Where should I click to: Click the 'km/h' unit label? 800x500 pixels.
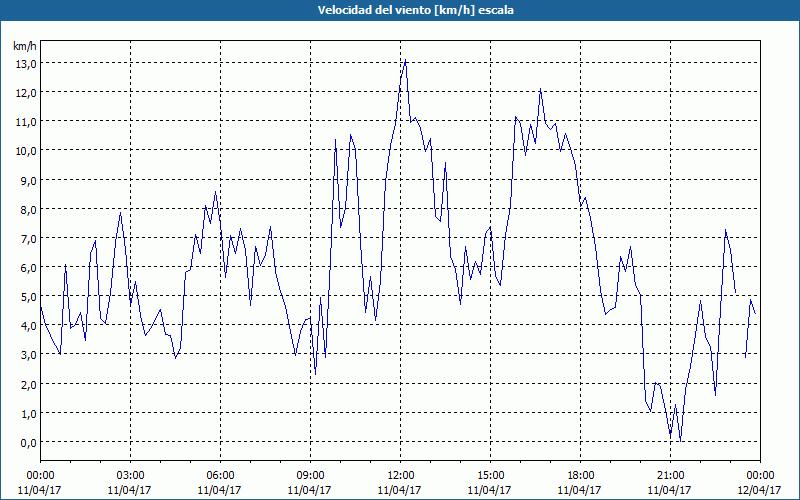pos(25,46)
